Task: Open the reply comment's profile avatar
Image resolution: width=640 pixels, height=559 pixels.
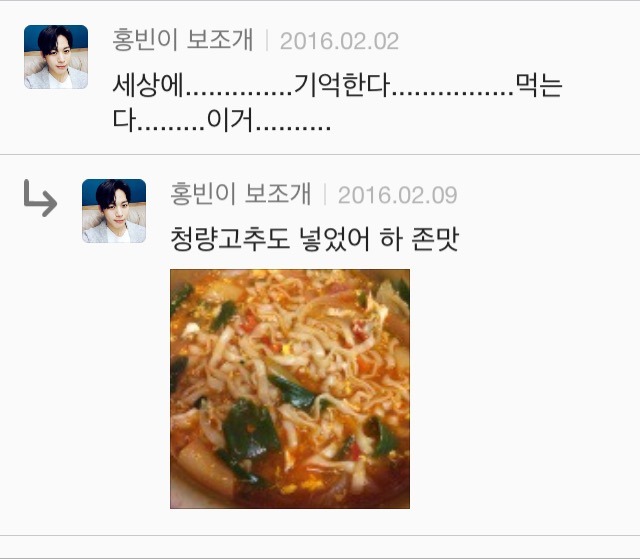Action: pos(114,211)
